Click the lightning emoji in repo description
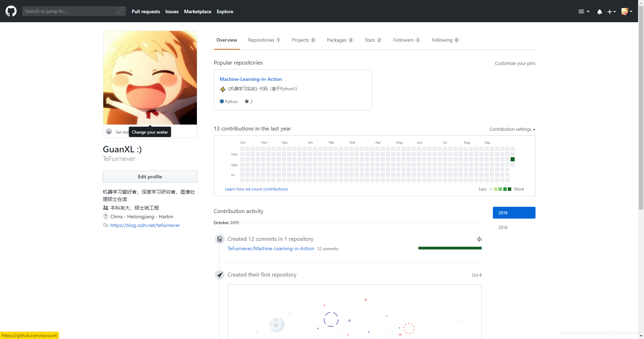 tap(223, 90)
